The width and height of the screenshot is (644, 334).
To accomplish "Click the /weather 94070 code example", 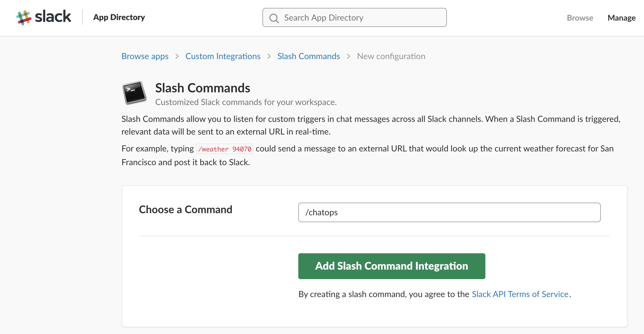I will click(x=225, y=149).
